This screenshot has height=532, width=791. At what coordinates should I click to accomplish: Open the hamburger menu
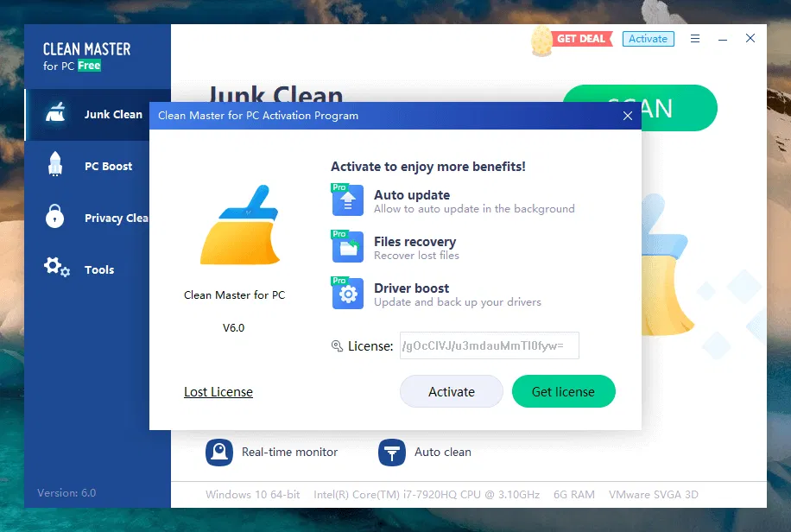point(695,38)
